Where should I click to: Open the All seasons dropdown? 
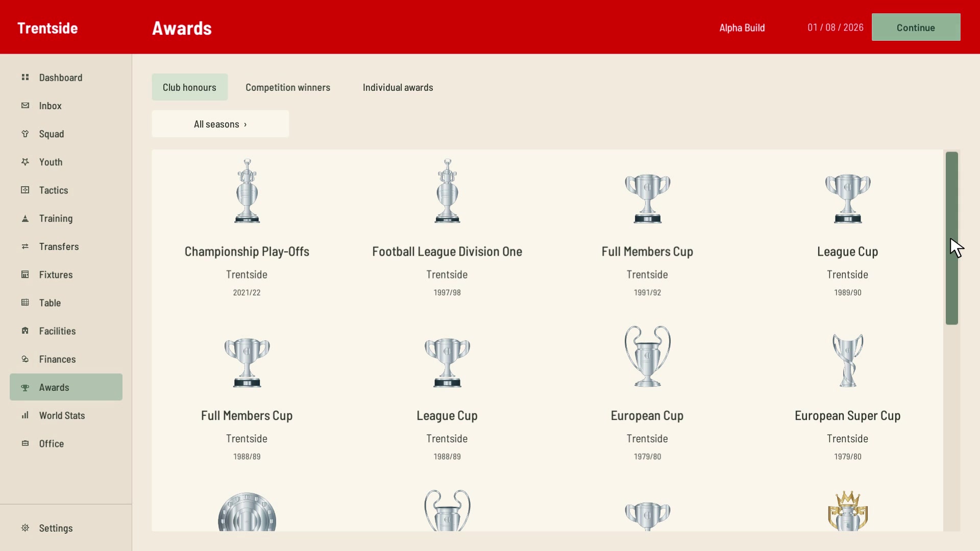pos(220,124)
